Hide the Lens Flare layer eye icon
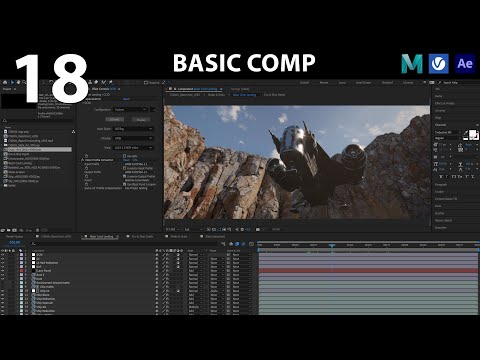This screenshot has width=480, height=360. point(3,271)
